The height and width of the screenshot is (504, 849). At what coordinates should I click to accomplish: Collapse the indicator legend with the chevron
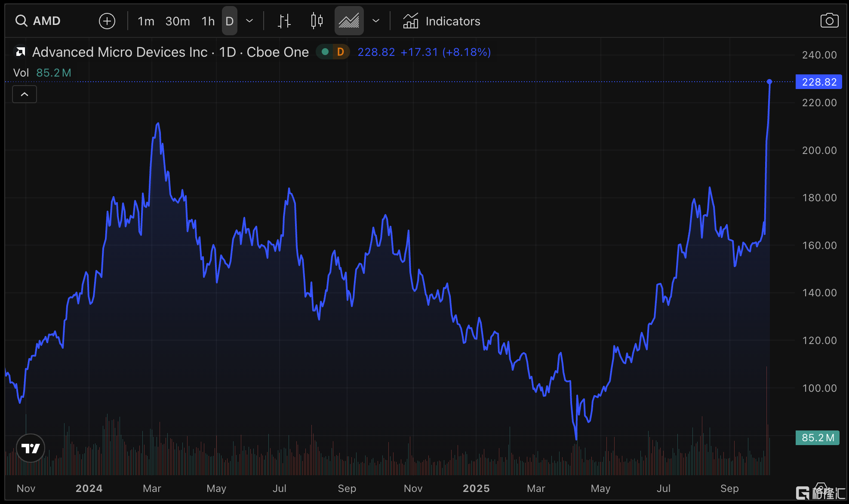point(25,94)
